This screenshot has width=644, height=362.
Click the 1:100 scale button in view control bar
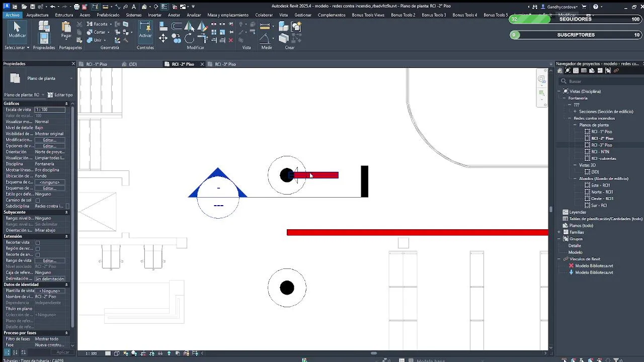(91, 353)
